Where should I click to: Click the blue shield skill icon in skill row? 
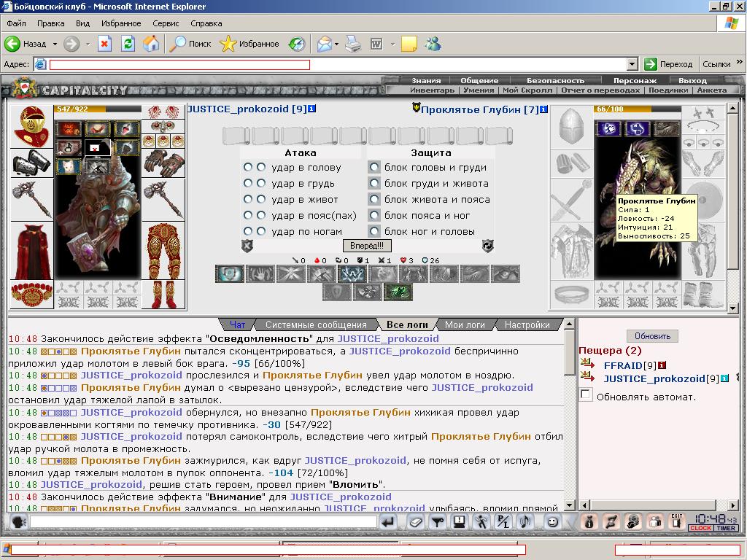coord(230,274)
